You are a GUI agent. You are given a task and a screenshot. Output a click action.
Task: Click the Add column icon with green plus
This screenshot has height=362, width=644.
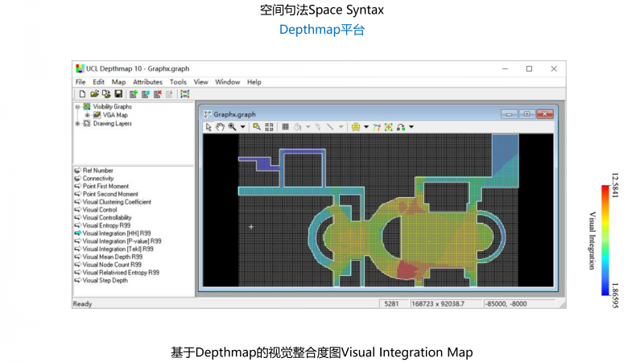coord(134,94)
